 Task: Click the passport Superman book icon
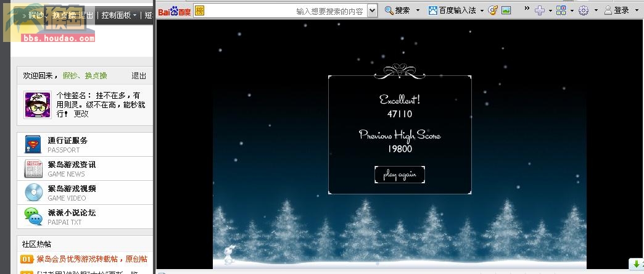[33, 144]
